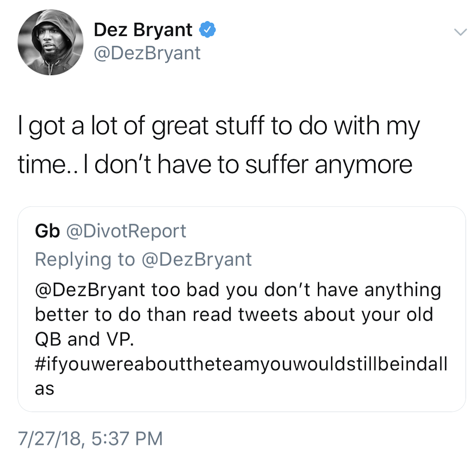Open Dez Bryant's profile photo
Viewport: 476px width, 462px height.
[x=51, y=42]
